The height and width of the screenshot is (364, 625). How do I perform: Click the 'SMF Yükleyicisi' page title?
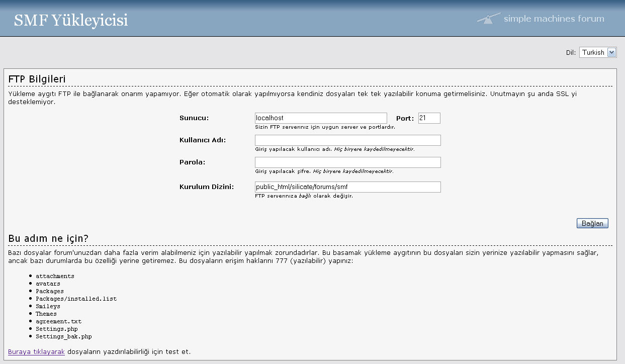coord(71,20)
